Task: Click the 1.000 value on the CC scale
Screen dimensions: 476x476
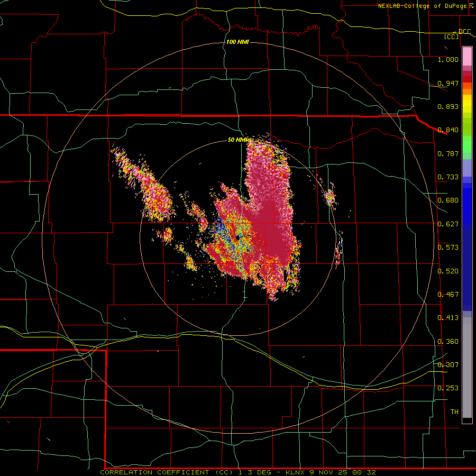Action: pos(448,59)
